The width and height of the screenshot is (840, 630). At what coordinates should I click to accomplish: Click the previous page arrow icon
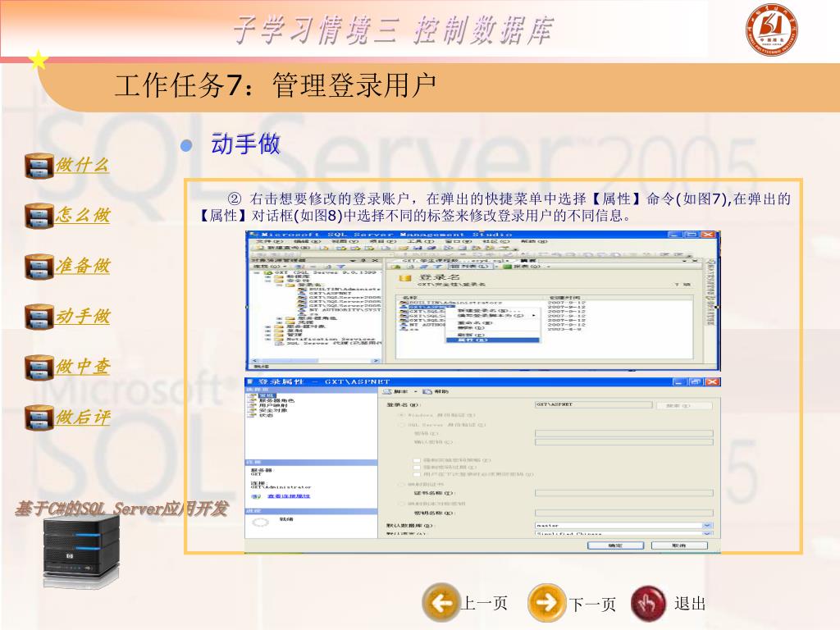coord(441,603)
